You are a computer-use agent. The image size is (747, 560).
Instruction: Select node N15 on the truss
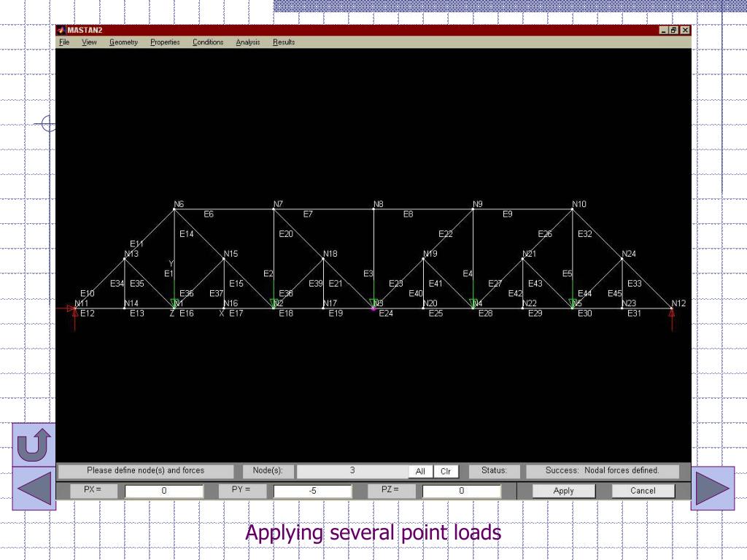224,259
